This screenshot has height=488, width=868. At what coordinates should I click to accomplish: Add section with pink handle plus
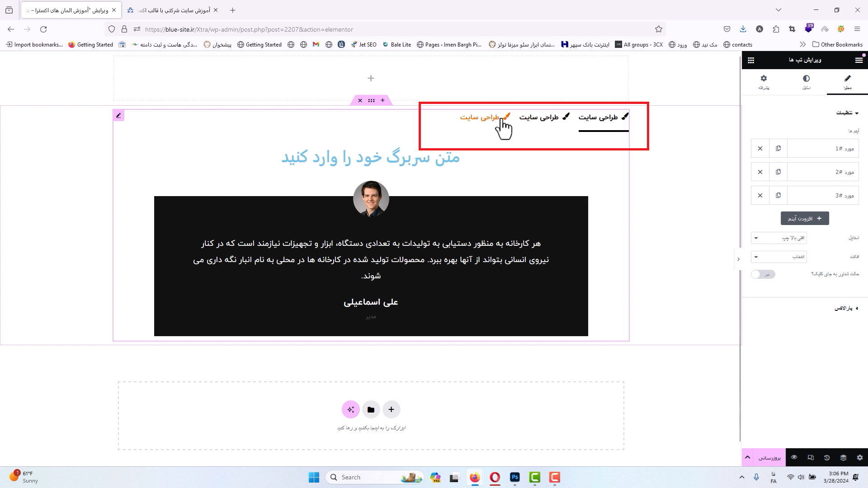point(382,100)
